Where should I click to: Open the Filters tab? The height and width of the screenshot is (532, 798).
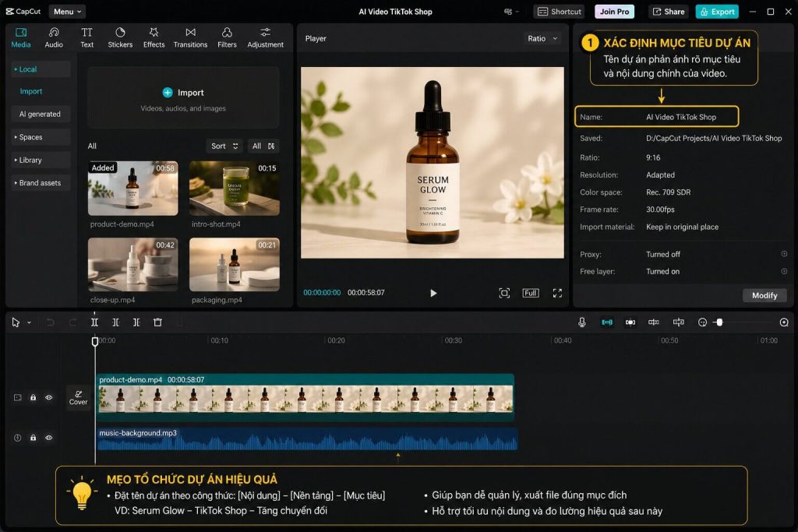pos(227,38)
